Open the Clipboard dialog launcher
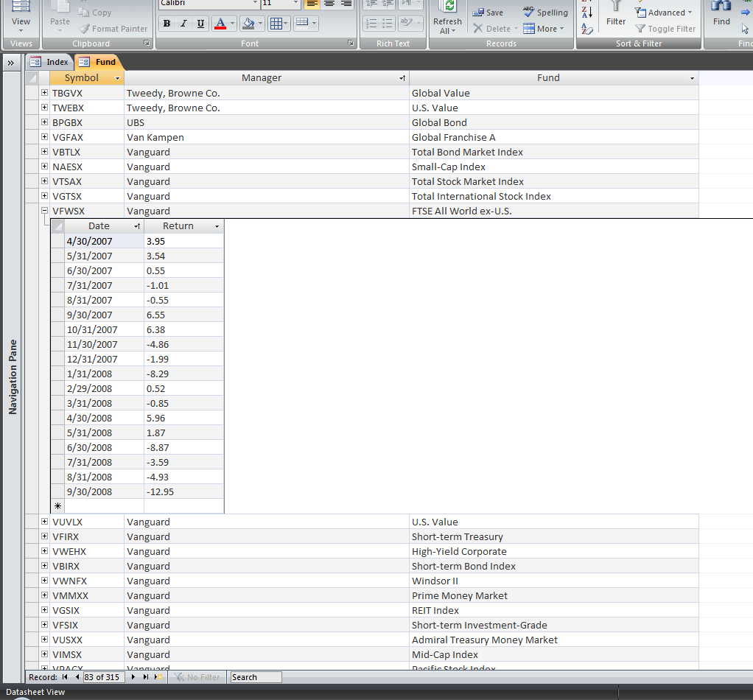This screenshot has width=753, height=700. tap(147, 43)
